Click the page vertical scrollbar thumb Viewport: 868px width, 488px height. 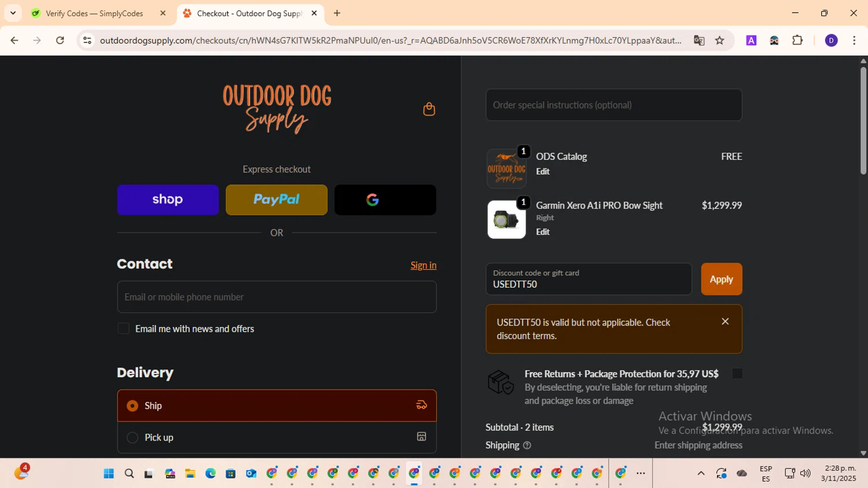863,120
